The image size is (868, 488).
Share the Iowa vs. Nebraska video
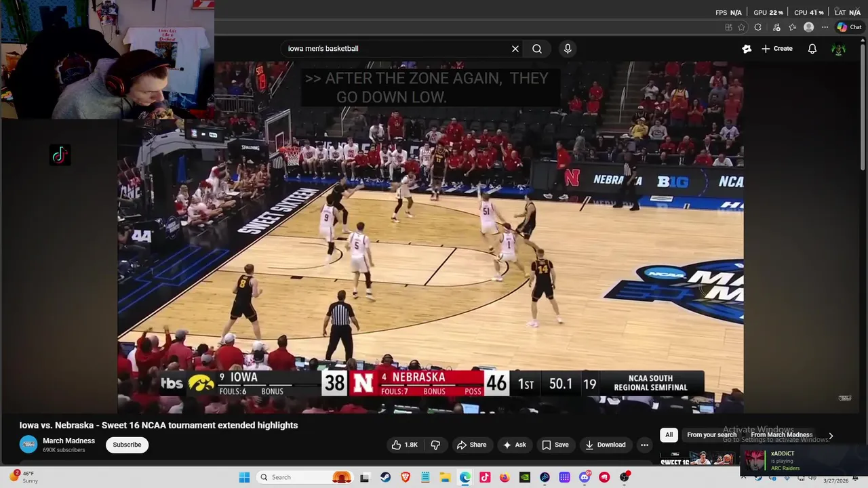(471, 445)
